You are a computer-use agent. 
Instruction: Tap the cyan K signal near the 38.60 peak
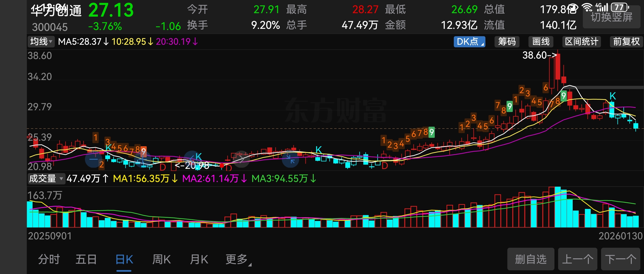[x=613, y=96]
